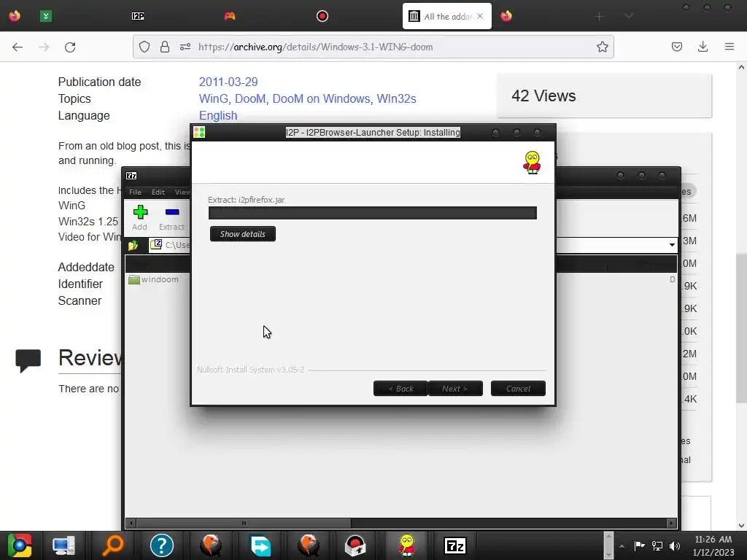Open the WinG topic link
Screen dimensions: 747x560
click(214, 98)
